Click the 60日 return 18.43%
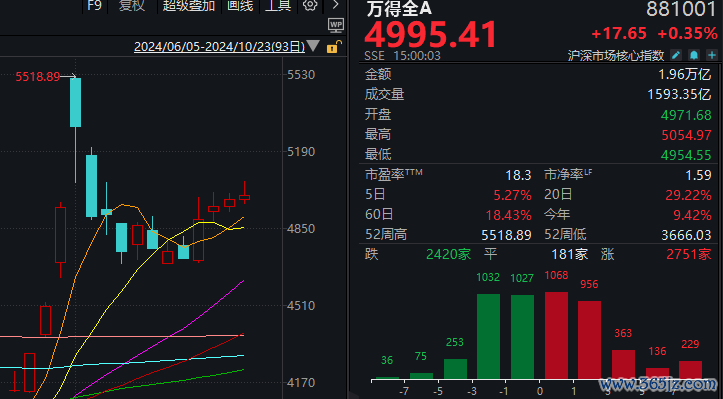The height and width of the screenshot is (399, 723). click(x=508, y=215)
